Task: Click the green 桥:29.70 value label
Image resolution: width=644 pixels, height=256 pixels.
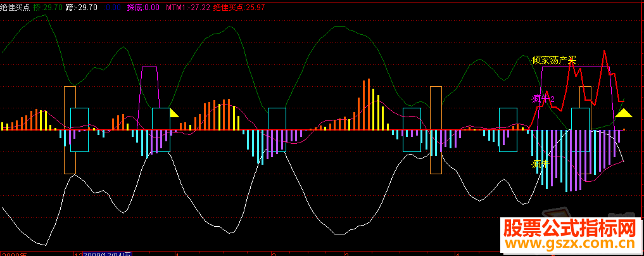Action: click(x=48, y=8)
